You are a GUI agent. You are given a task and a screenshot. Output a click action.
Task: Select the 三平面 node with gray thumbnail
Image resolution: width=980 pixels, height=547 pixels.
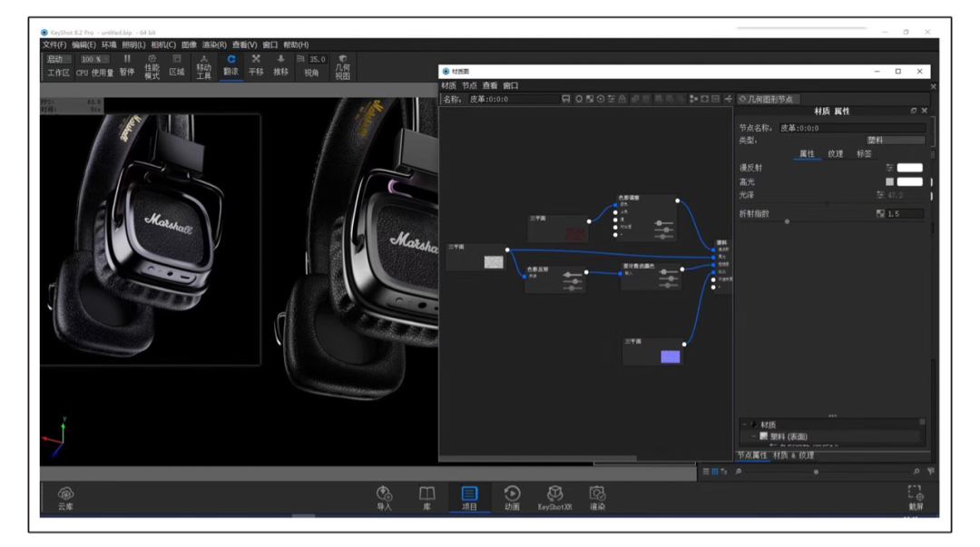pyautogui.click(x=476, y=257)
